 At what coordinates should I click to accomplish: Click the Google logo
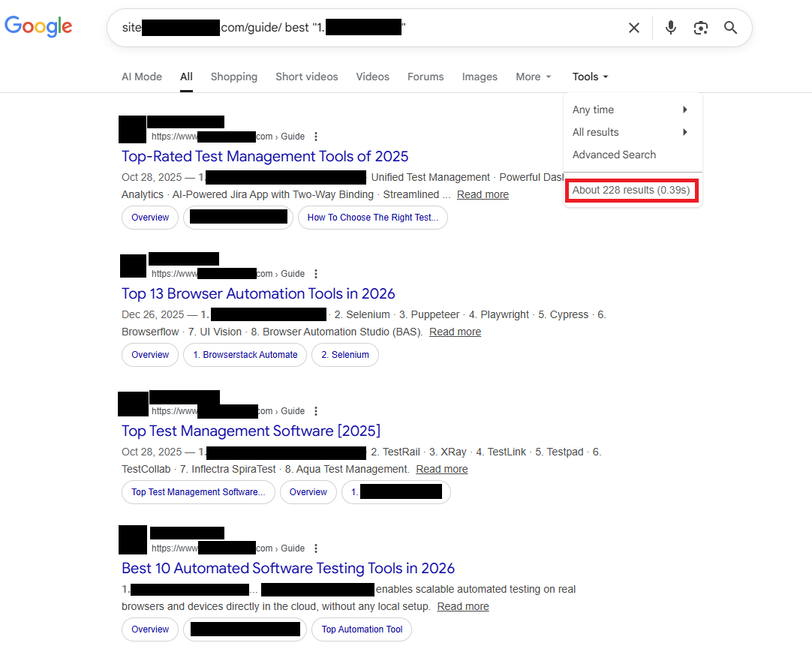tap(38, 26)
